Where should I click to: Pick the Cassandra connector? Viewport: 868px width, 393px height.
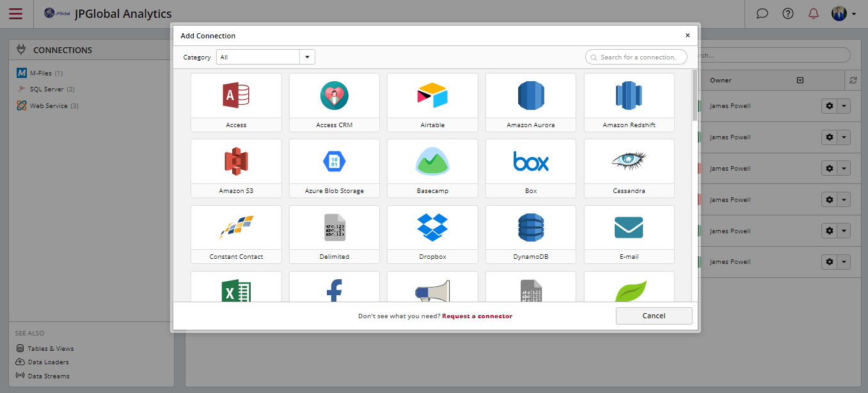tap(629, 168)
